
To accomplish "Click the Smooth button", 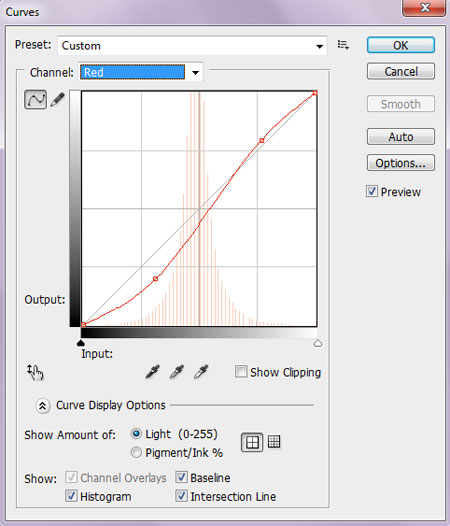I will tap(401, 104).
